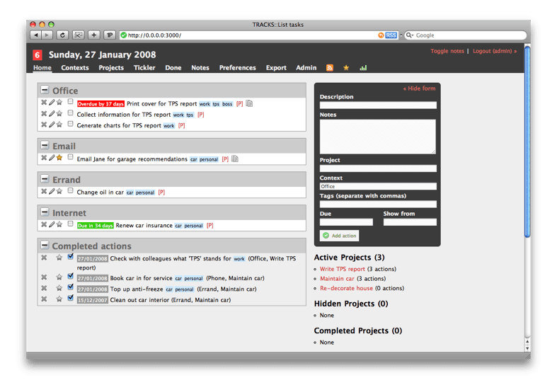Image resolution: width=557 pixels, height=392 pixels.
Task: Click the green Add action button
Action: (339, 236)
